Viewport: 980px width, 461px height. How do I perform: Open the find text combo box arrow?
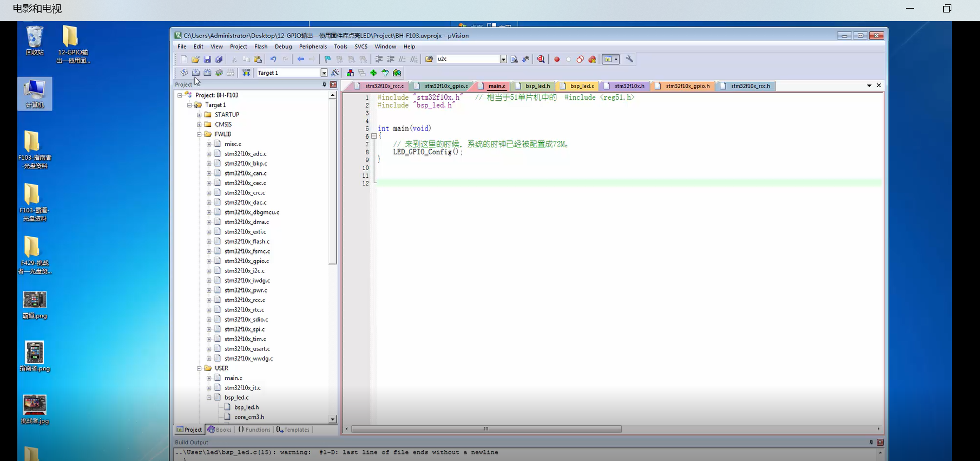point(503,59)
